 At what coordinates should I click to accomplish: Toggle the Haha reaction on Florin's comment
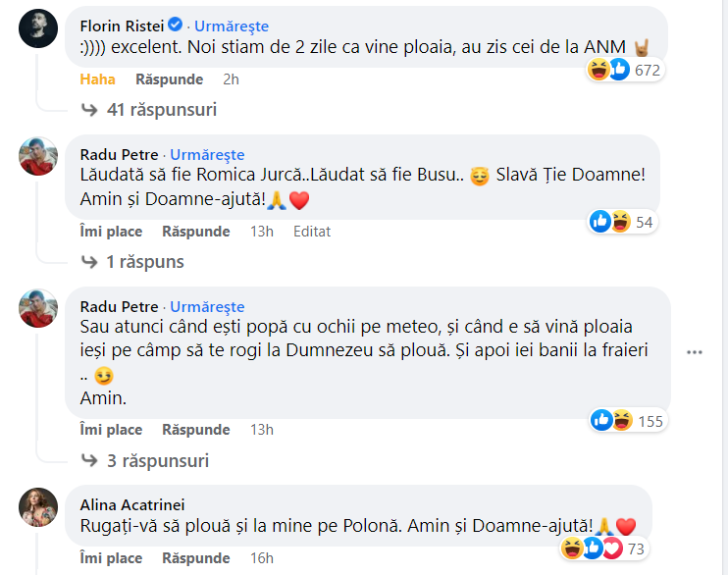click(97, 79)
